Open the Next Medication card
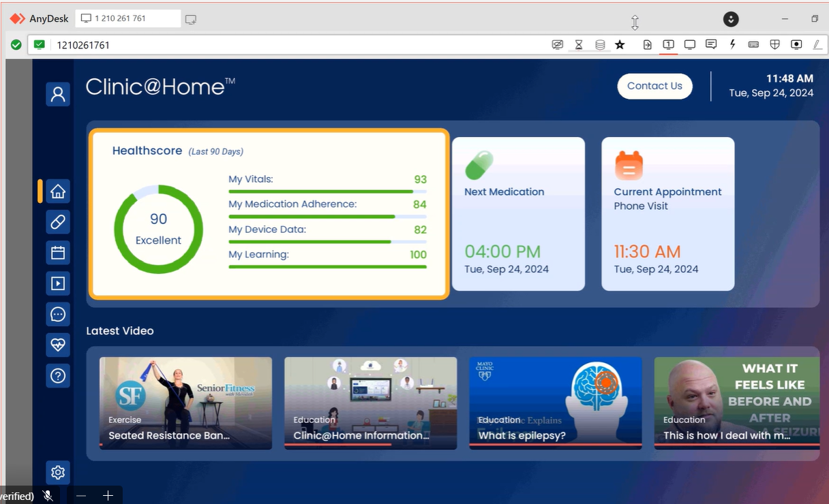The image size is (829, 504). 518,214
